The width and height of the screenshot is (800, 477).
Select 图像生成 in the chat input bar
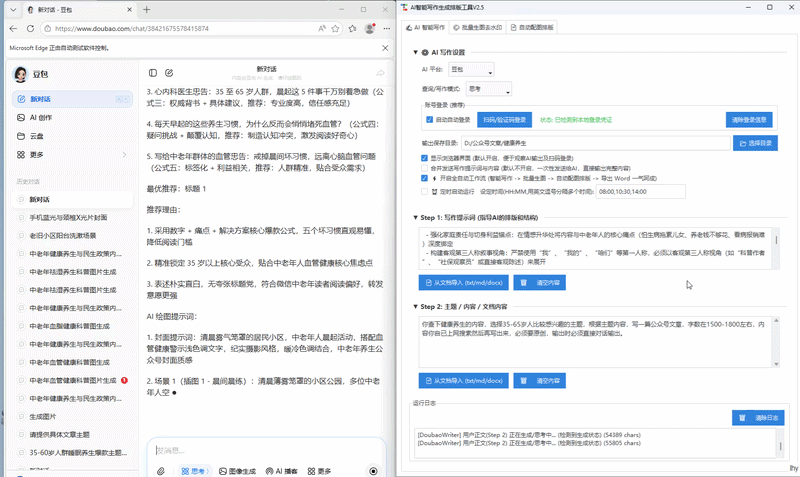point(237,471)
